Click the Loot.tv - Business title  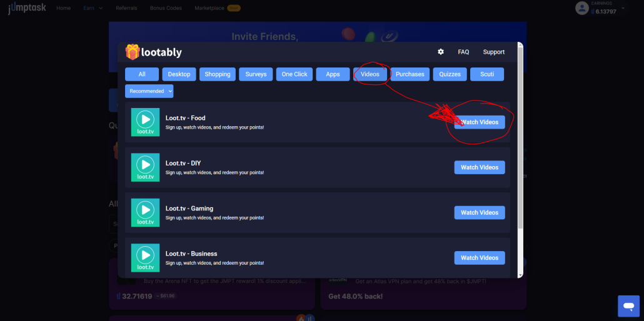(x=191, y=254)
